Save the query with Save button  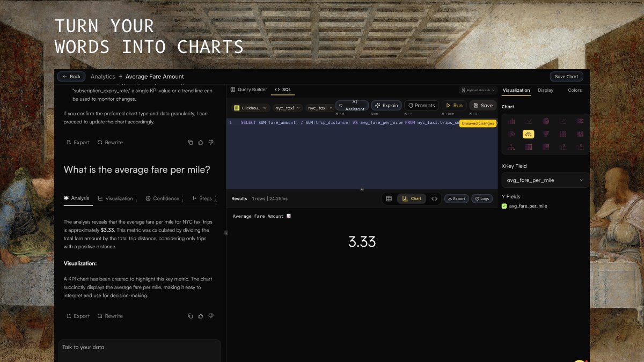point(483,106)
